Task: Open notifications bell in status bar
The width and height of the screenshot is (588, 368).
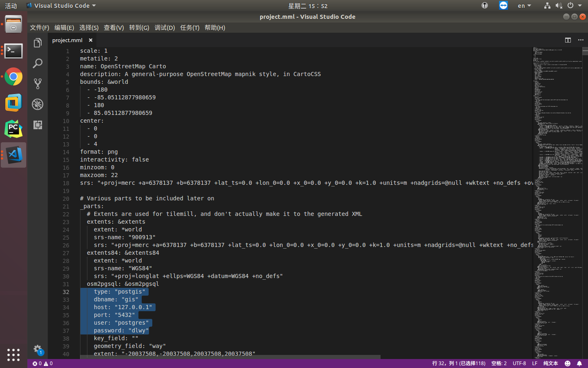Action: [x=579, y=364]
